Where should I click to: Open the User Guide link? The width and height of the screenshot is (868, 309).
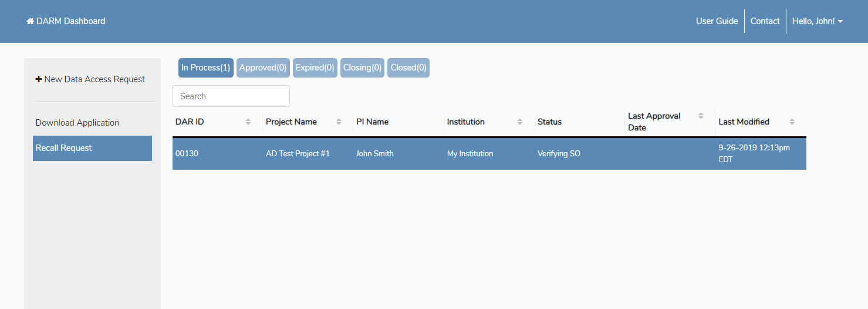tap(717, 21)
